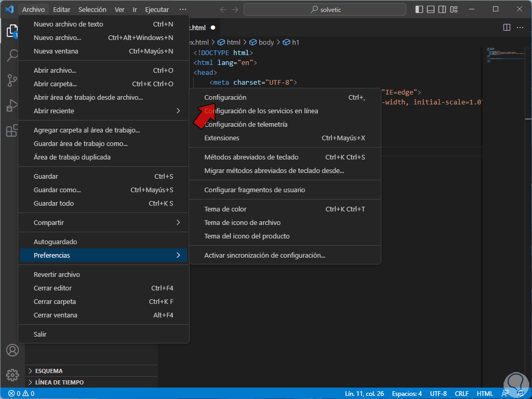The image size is (532, 399).
Task: Toggle the bottom panel visibility
Action: [431, 9]
